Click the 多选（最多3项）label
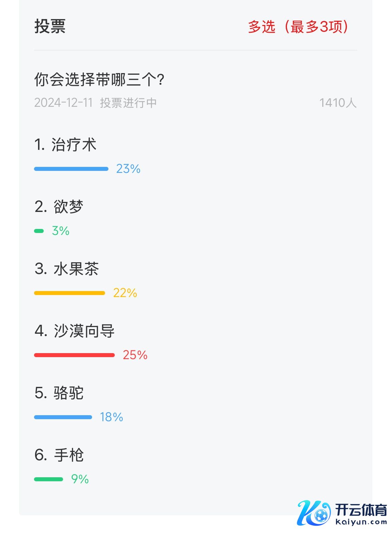Screen dimensions: 392x533 tap(298, 27)
